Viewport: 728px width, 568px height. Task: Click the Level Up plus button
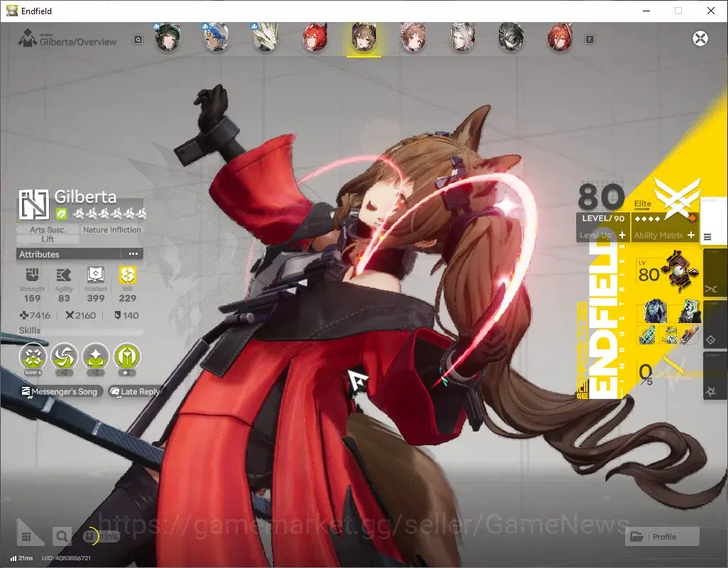point(622,235)
